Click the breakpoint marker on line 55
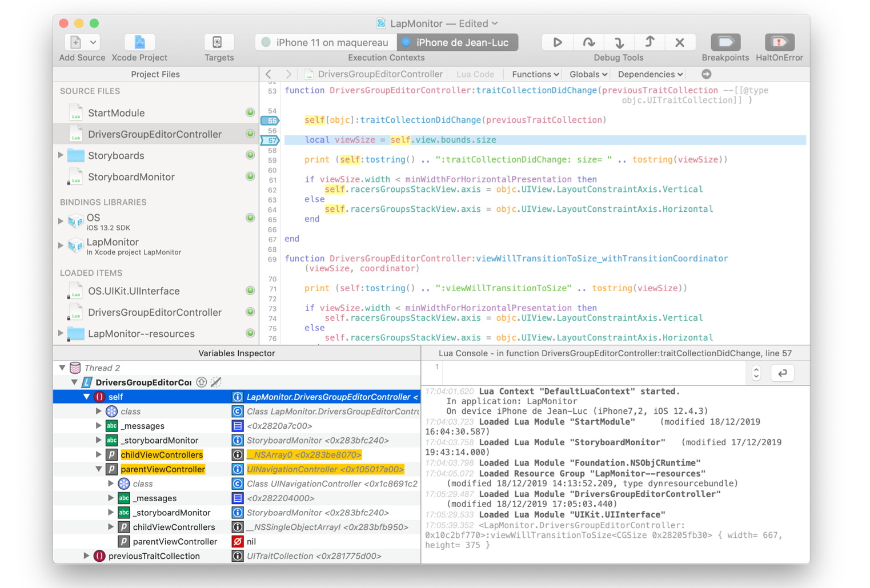The height and width of the screenshot is (588, 870). (x=270, y=120)
